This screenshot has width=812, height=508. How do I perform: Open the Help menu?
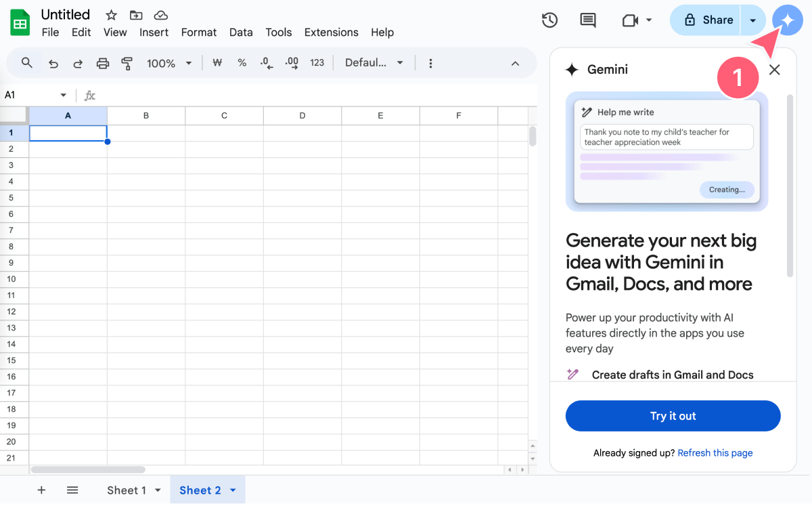click(x=382, y=32)
